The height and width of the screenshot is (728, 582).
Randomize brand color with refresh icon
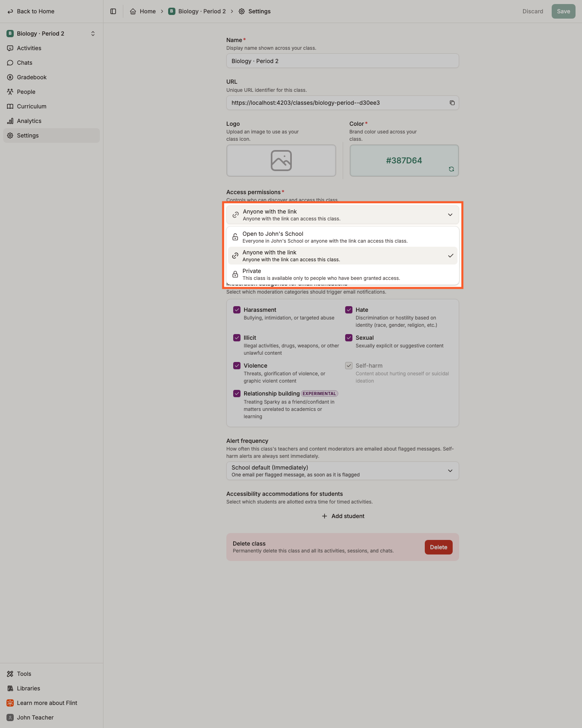(x=451, y=169)
